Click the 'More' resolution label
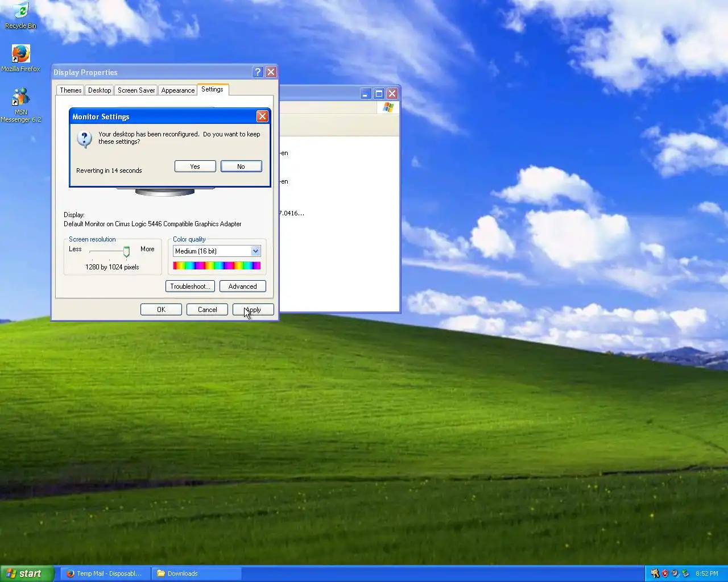Screen dimensions: 728x582 coord(147,249)
